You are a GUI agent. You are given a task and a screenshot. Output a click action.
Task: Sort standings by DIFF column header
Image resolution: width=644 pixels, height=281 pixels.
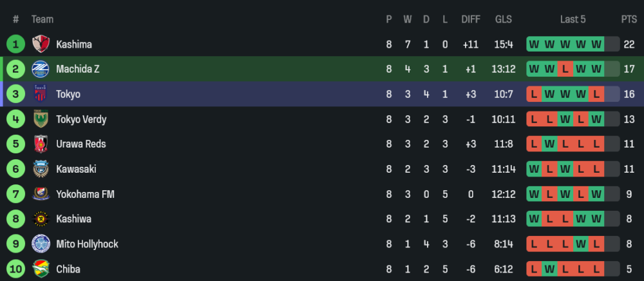(471, 19)
